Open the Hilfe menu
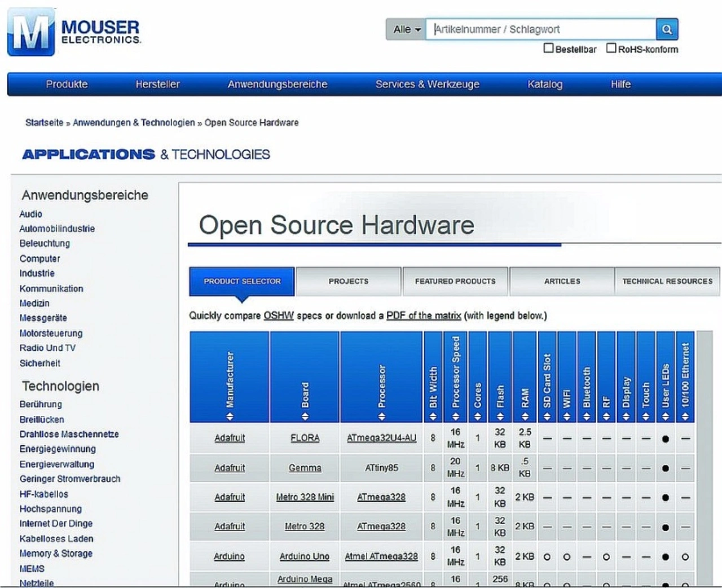The width and height of the screenshot is (722, 588). coord(620,84)
